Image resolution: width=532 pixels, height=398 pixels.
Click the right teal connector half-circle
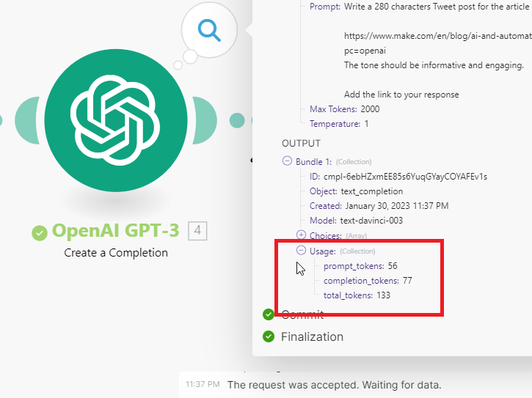click(x=205, y=120)
